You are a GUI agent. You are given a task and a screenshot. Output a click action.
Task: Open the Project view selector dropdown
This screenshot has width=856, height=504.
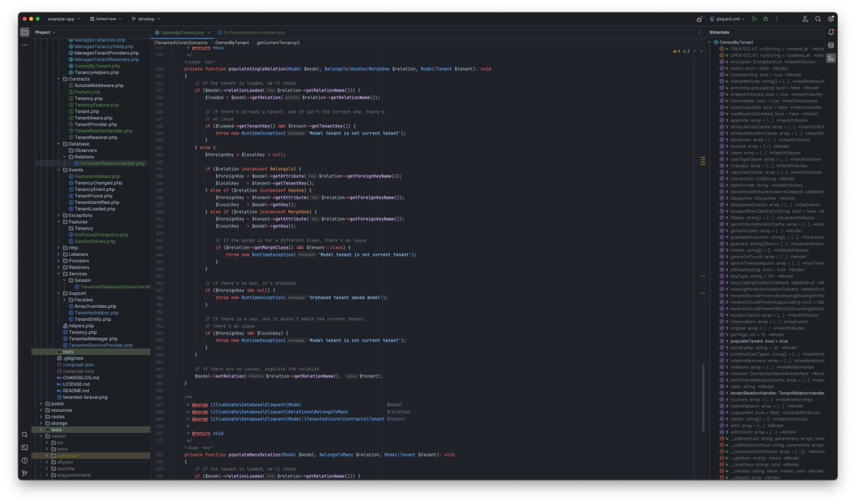[x=45, y=32]
